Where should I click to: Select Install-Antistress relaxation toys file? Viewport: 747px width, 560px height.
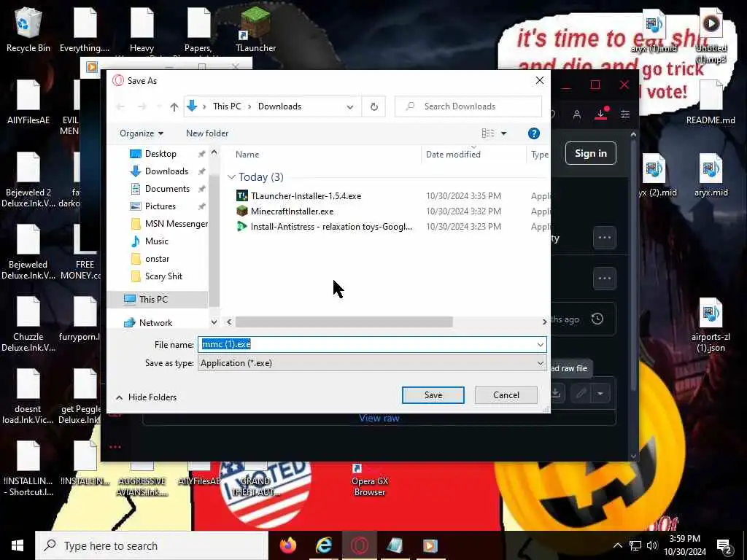(331, 227)
